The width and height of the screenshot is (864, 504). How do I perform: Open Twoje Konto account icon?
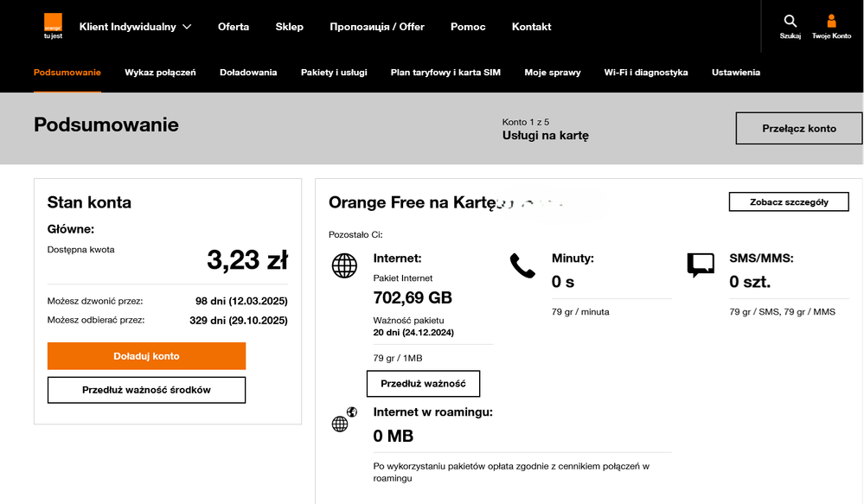pos(831,22)
